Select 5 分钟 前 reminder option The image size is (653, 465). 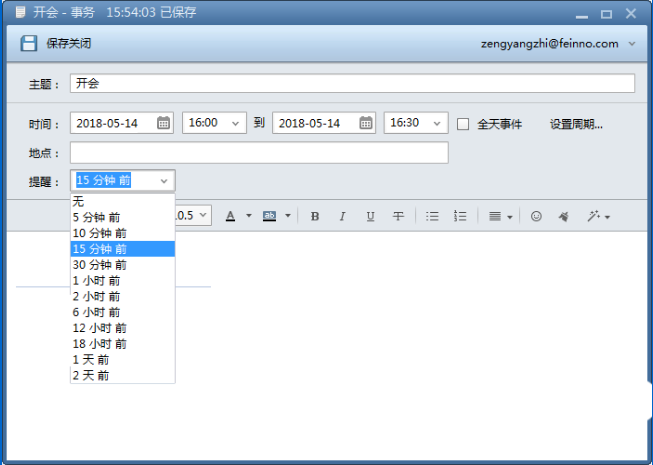[x=123, y=217]
